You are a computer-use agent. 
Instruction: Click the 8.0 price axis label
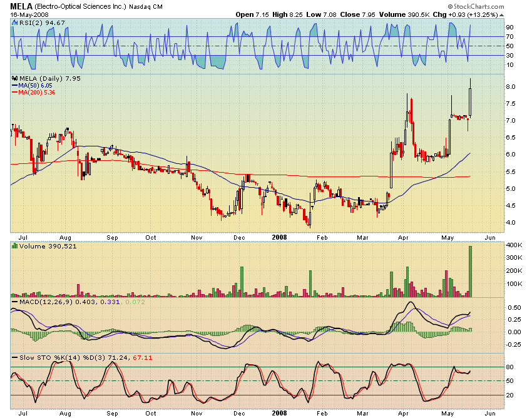[x=511, y=86]
